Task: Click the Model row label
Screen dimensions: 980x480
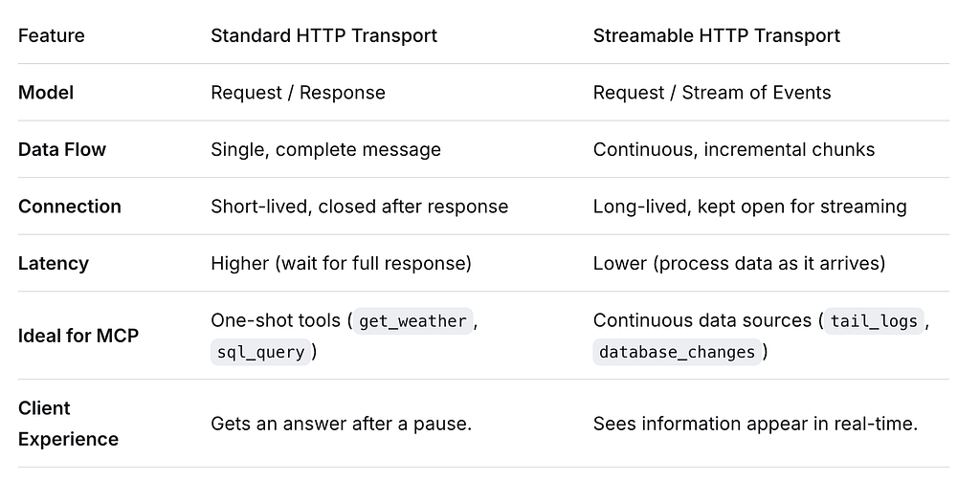Action: (46, 93)
